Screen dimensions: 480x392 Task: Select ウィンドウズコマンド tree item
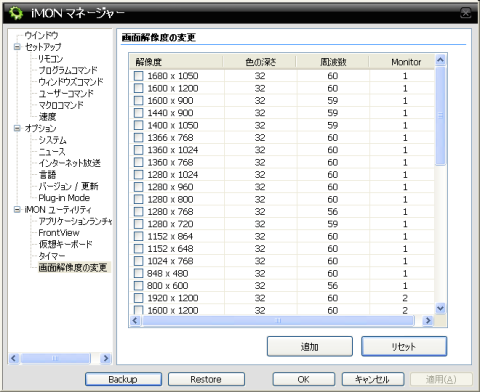[x=71, y=82]
